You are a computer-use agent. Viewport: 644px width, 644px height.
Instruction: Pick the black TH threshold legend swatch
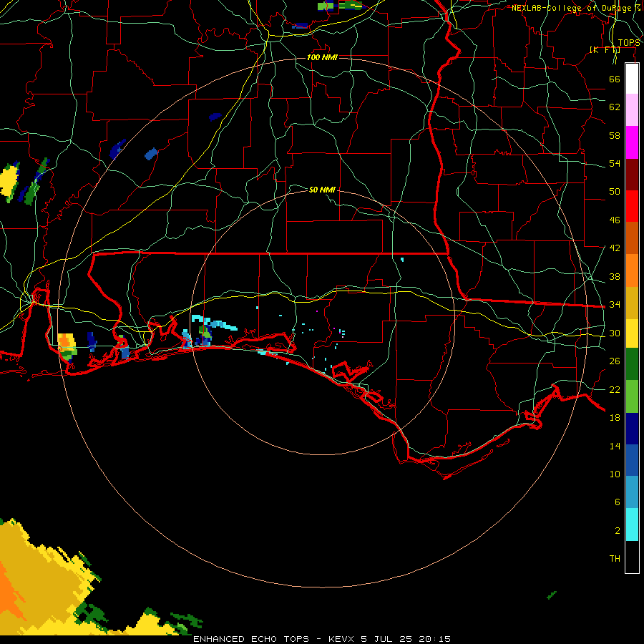coord(632,557)
